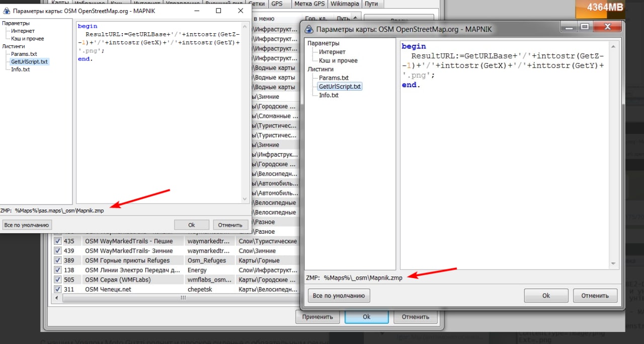Open Params.txt in the right dialog tree
644x344 pixels.
(334, 78)
